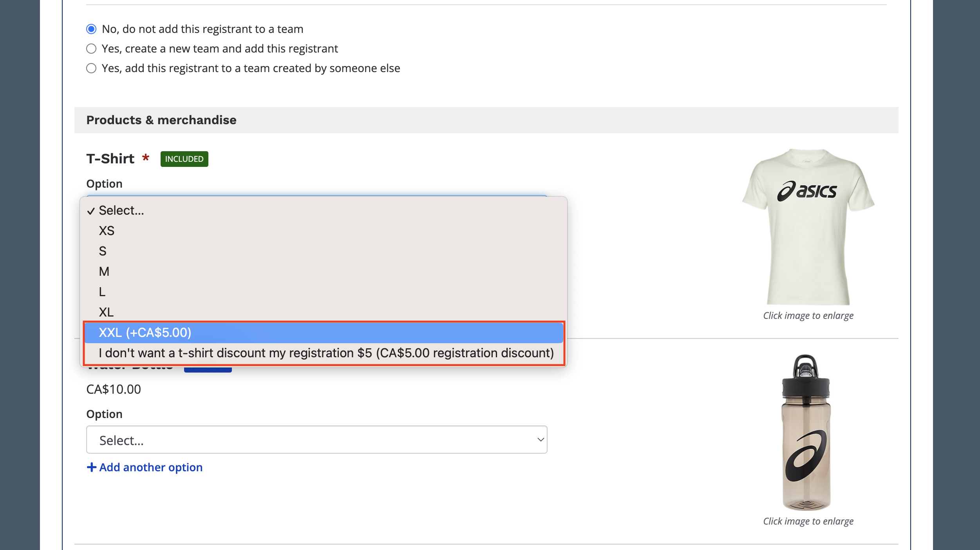
Task: Choose 'I don't want a t-shirt' discount option
Action: [x=326, y=353]
